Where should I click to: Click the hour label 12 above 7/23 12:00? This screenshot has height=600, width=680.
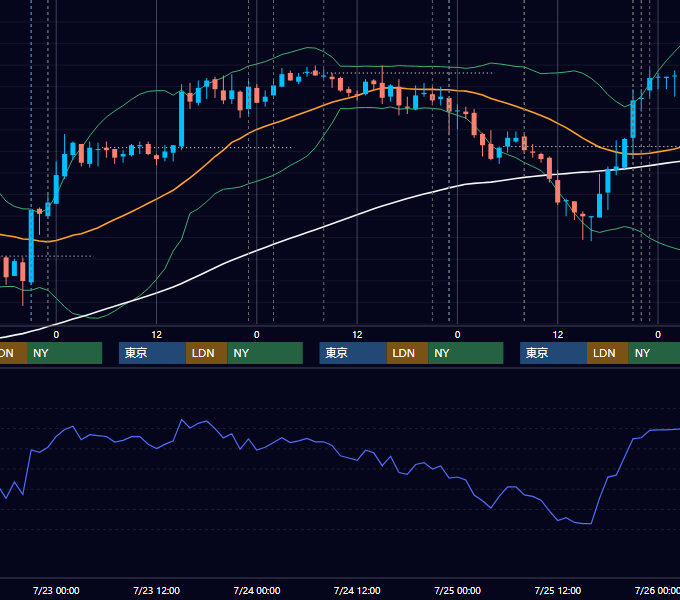[x=157, y=335]
